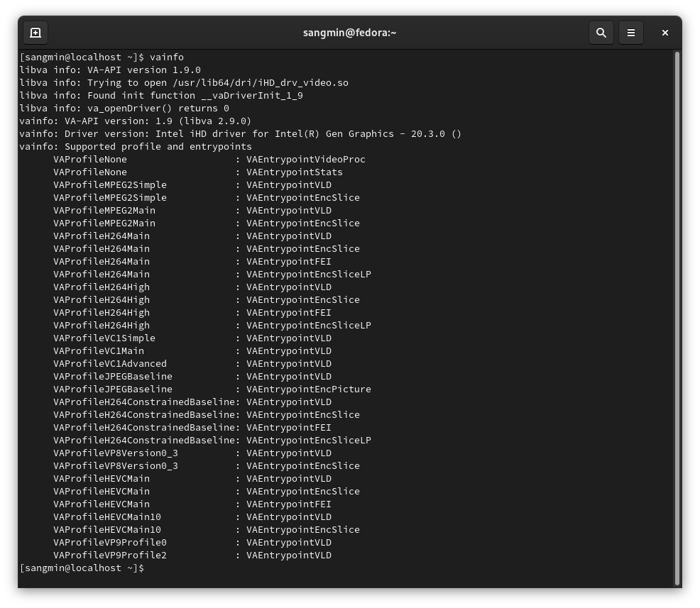The width and height of the screenshot is (700, 608).
Task: Click VAEntrypointVideoProc text
Action: pos(306,159)
